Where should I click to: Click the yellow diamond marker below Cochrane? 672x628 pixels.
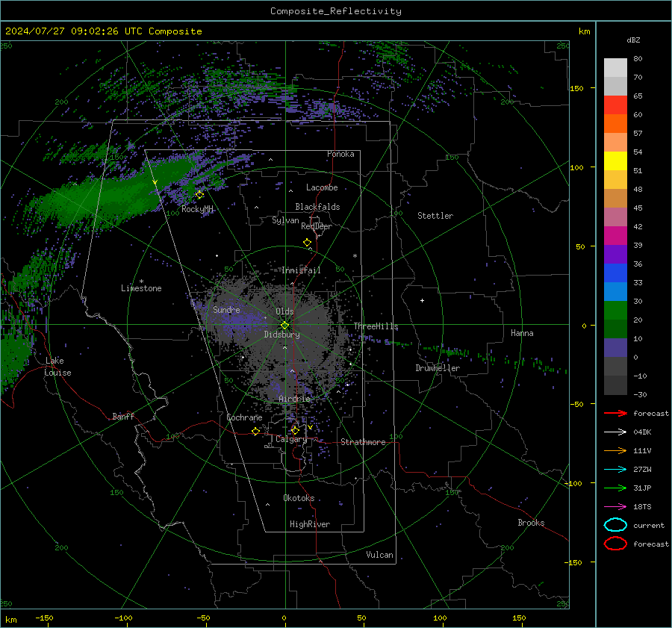(x=256, y=432)
